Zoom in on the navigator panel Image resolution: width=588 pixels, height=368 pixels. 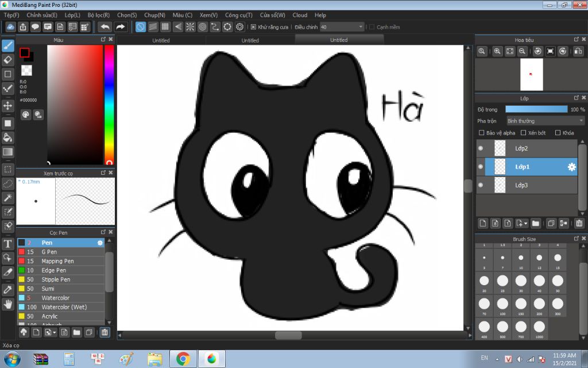(x=497, y=51)
